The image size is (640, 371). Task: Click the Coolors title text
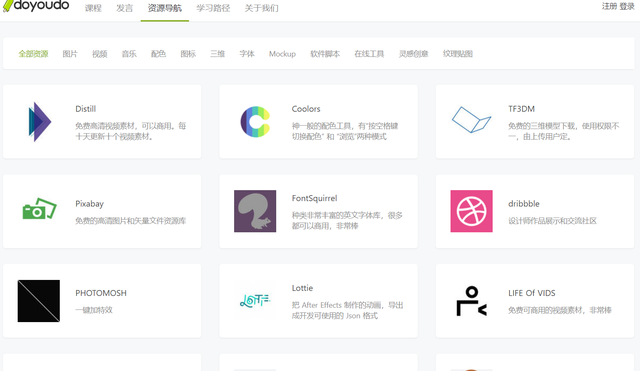306,109
